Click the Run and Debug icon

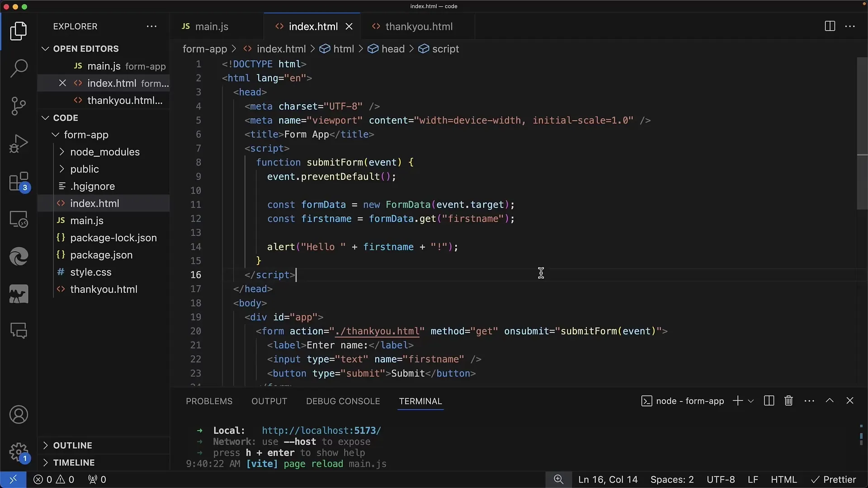[19, 143]
